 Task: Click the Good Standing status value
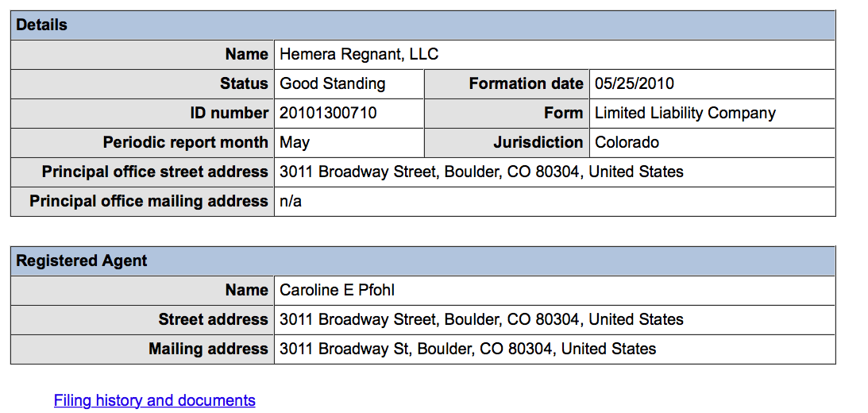[x=333, y=83]
